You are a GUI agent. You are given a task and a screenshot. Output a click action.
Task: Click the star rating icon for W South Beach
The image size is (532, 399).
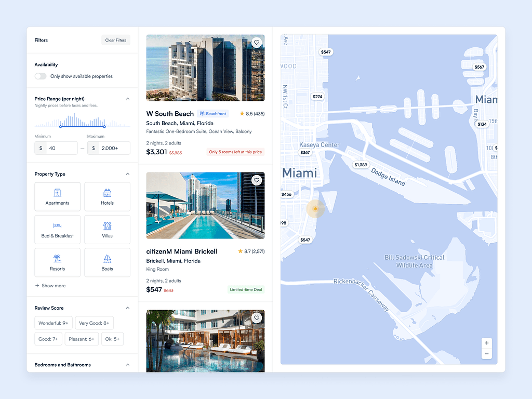point(242,114)
